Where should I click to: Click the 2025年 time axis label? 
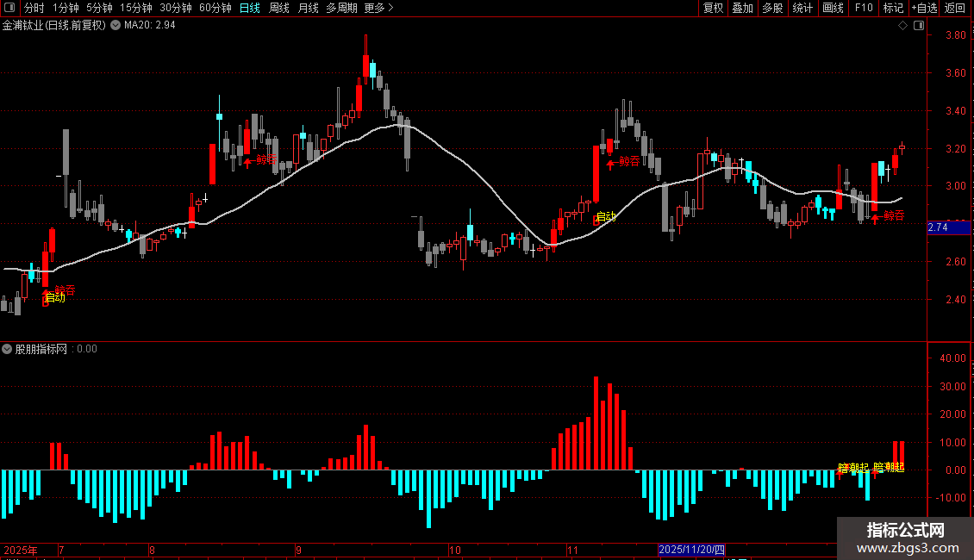pos(21,550)
